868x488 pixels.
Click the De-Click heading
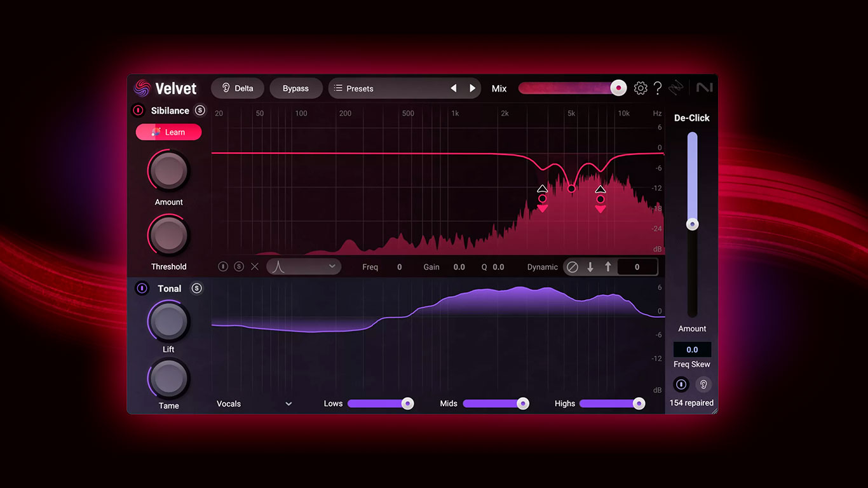pos(692,118)
